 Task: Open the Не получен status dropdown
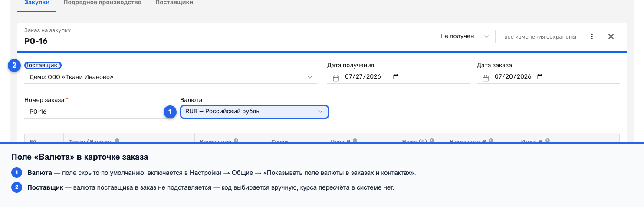465,36
